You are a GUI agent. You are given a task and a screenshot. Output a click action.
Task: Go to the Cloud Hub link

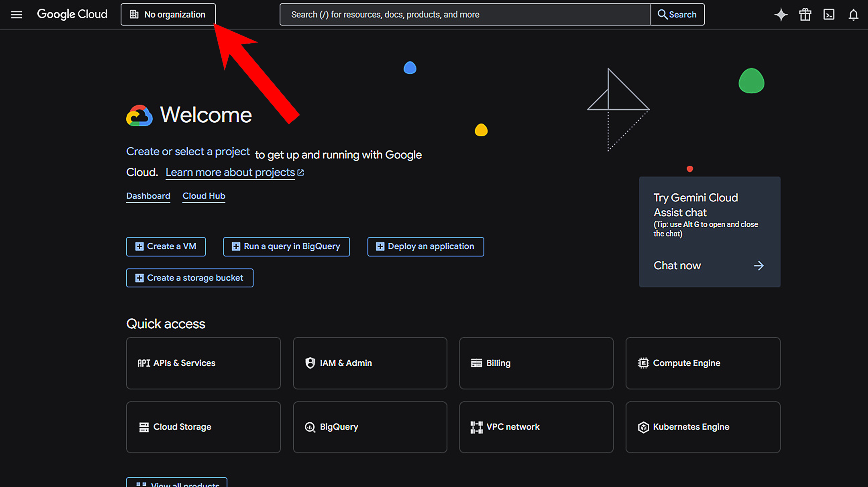[x=204, y=196]
